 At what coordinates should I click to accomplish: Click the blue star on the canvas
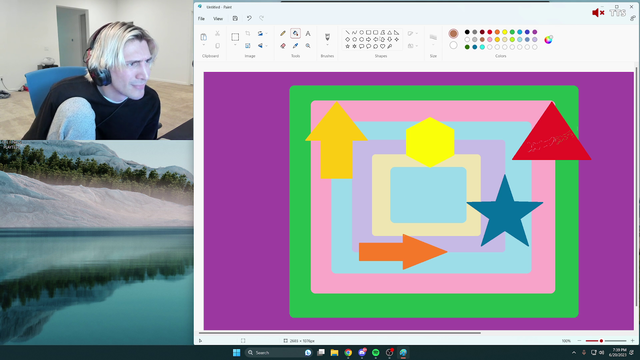(505, 211)
